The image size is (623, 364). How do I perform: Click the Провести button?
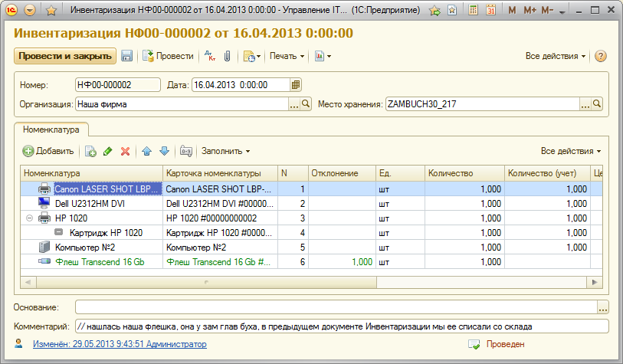coord(168,56)
